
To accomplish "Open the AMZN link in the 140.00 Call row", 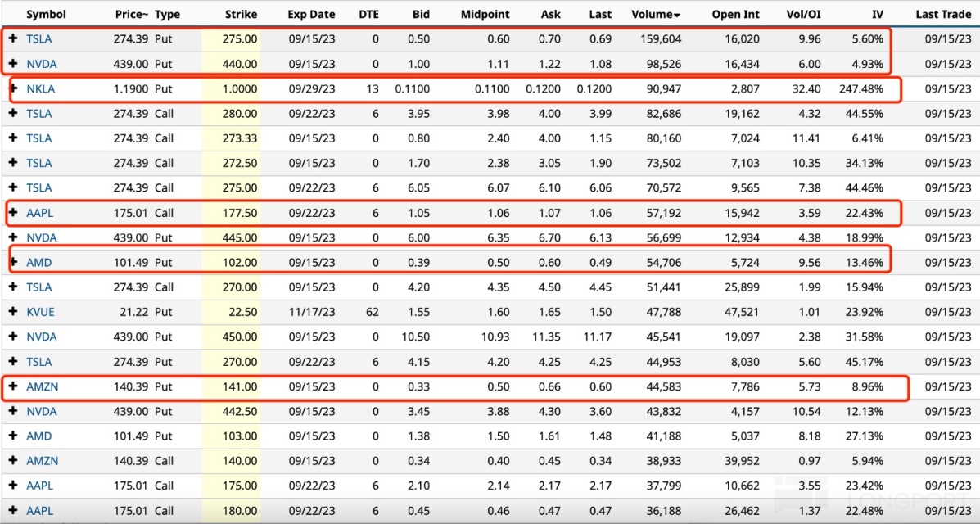I will pos(43,461).
